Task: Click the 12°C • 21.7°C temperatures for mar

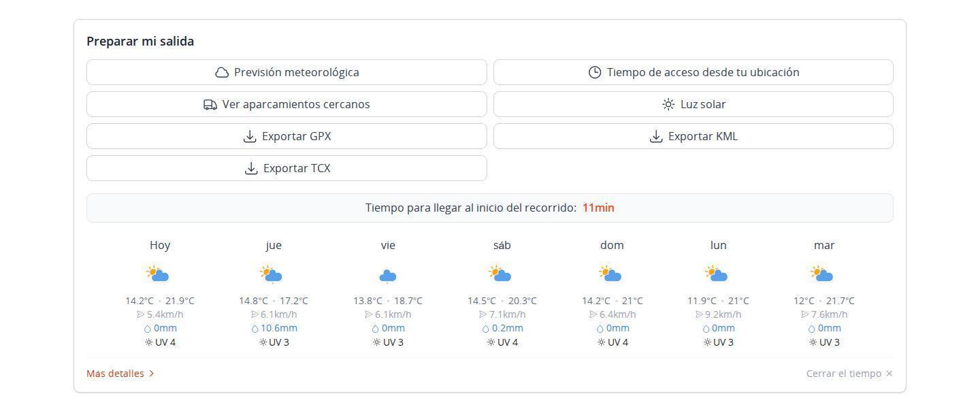Action: coord(824,301)
